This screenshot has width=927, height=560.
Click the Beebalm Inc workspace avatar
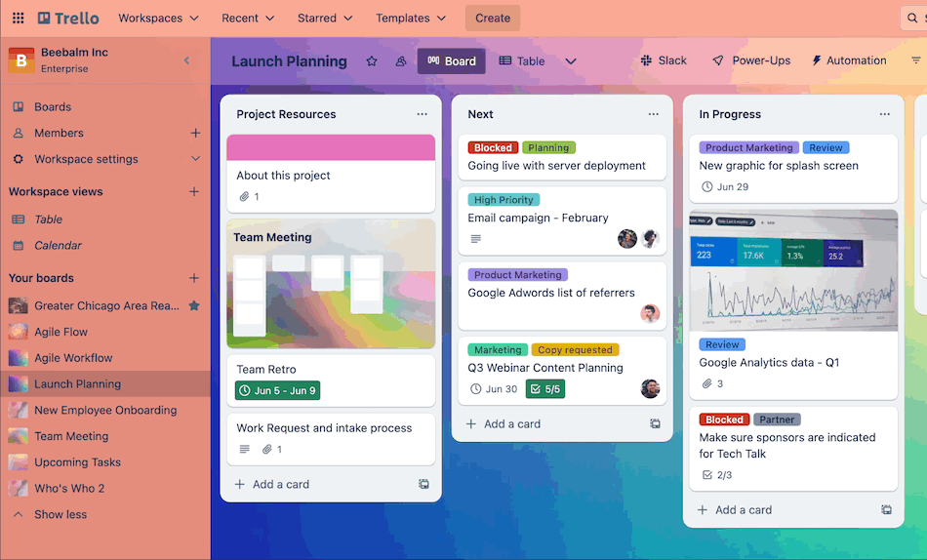21,60
